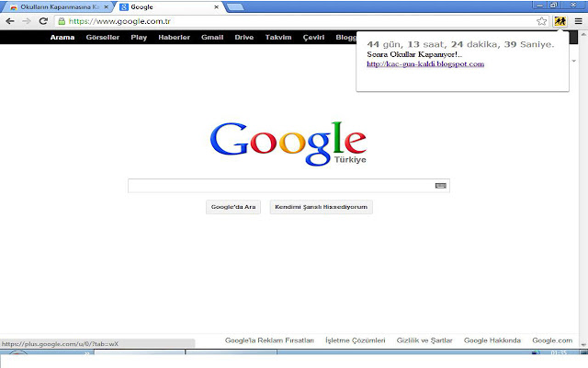Viewport: 588px width, 368px height.
Task: Go back with the browser back arrow
Action: point(10,21)
